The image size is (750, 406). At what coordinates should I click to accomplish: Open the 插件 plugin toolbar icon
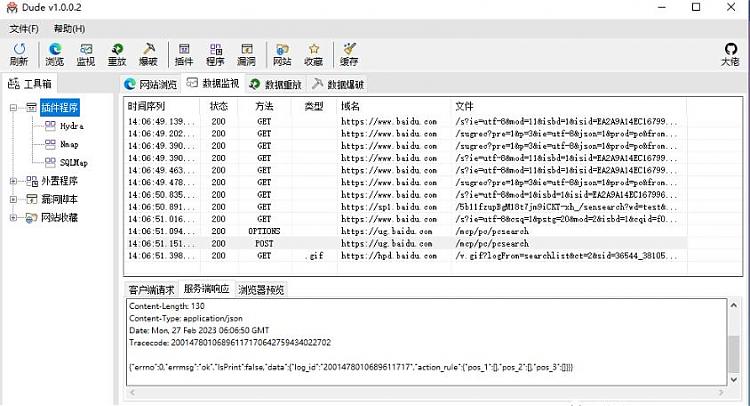point(184,54)
